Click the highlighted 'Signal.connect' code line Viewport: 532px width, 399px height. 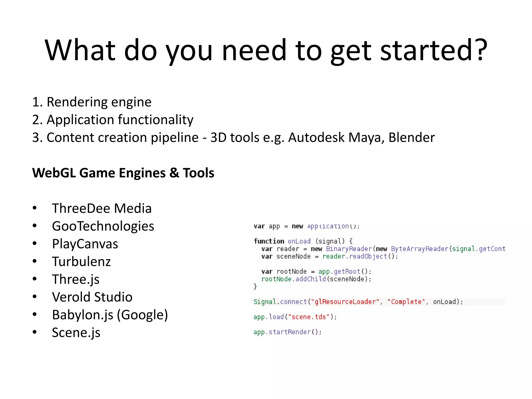click(x=379, y=302)
